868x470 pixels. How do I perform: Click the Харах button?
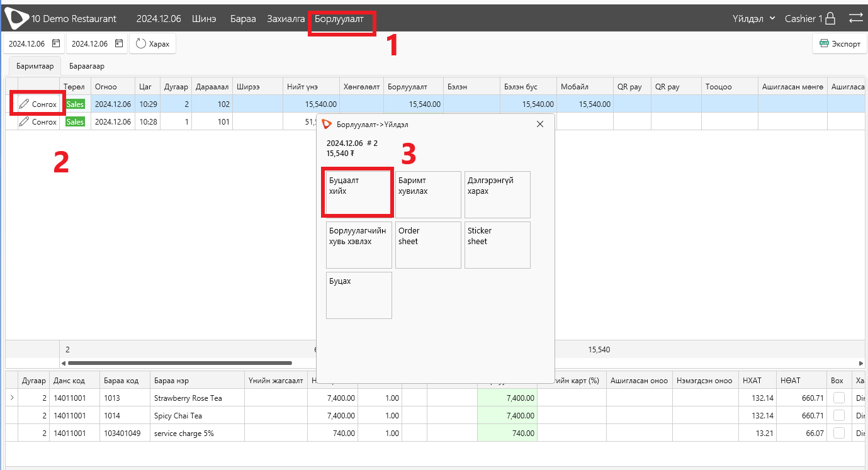153,43
